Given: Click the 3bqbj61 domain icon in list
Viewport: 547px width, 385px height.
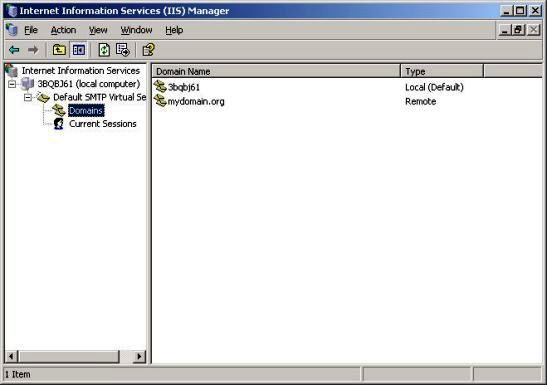Looking at the screenshot, I should click(x=160, y=86).
